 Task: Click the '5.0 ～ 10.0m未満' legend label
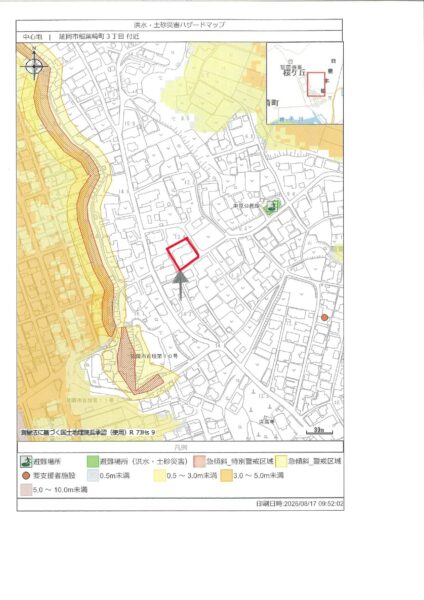(60, 489)
